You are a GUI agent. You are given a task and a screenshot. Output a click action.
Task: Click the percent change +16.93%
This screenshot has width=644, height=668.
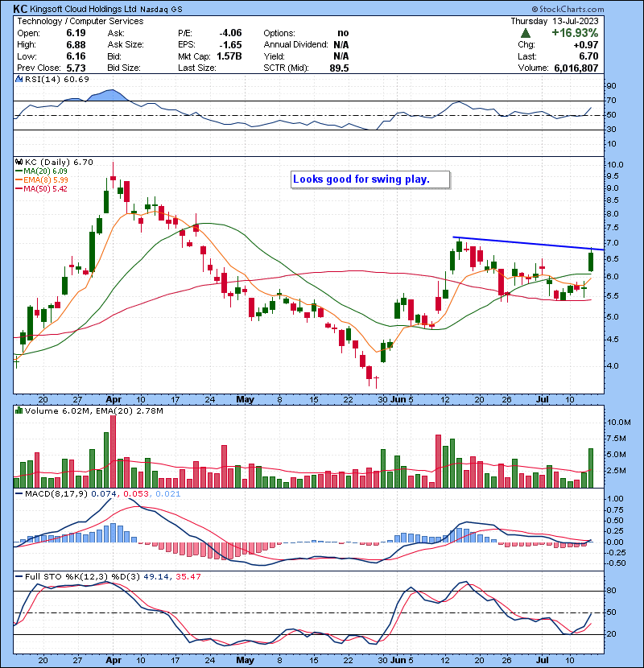point(575,33)
